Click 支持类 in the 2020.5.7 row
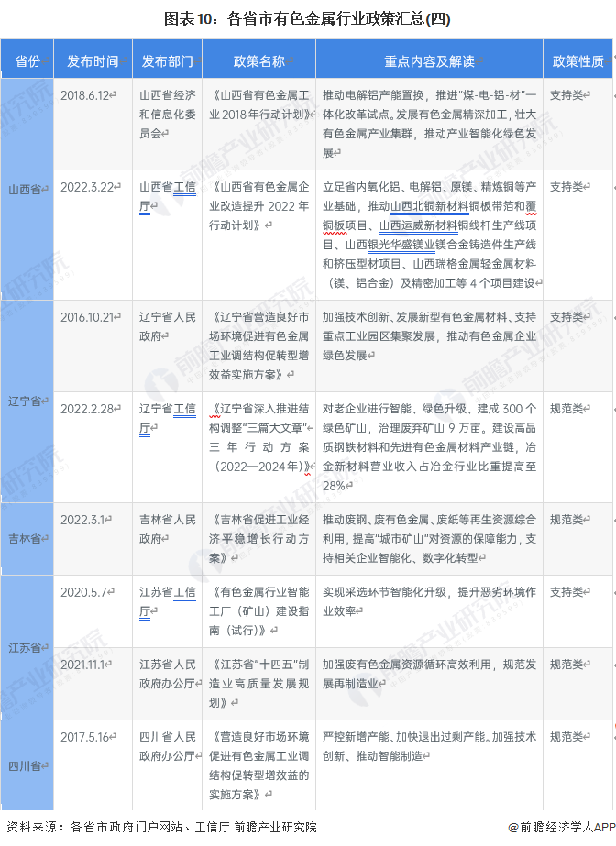The height and width of the screenshot is (846, 616). coord(566,592)
